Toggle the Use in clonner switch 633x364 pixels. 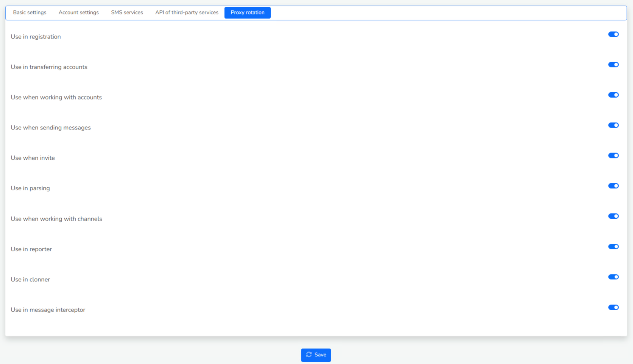point(613,277)
